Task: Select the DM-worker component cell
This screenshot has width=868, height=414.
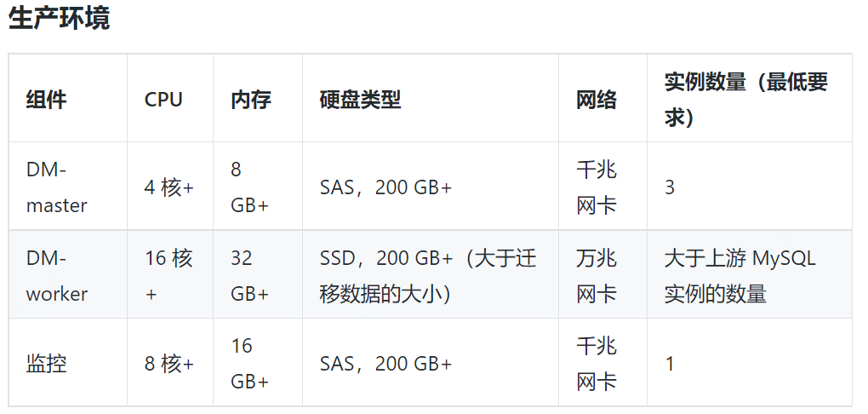Action: tap(57, 276)
